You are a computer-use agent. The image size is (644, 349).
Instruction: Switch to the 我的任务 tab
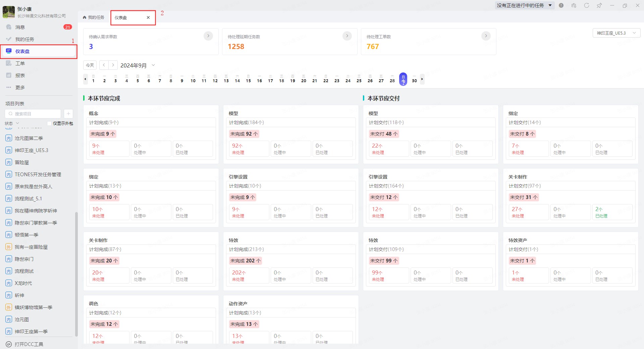point(94,17)
